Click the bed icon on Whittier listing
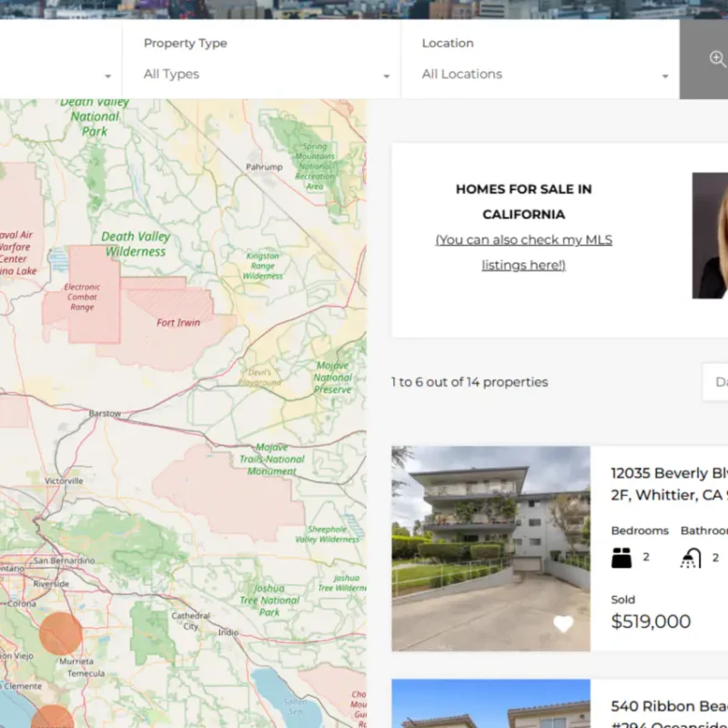728x728 pixels. click(x=622, y=558)
